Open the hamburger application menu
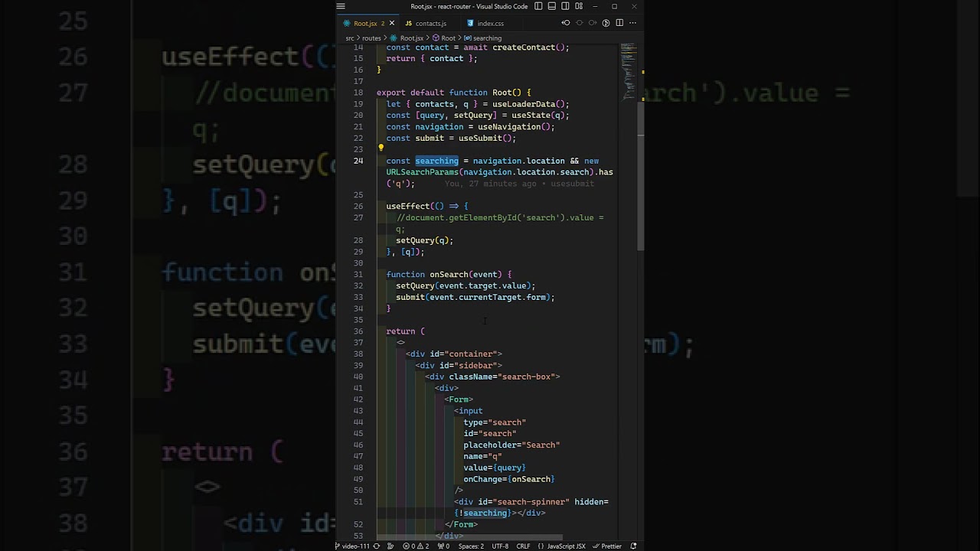This screenshot has height=551, width=980. (341, 6)
